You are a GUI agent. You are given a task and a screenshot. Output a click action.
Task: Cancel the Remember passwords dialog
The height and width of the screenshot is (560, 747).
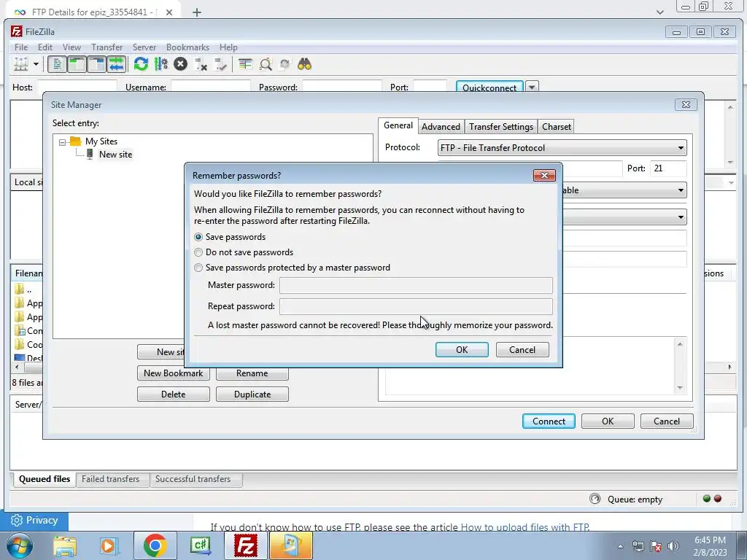click(522, 349)
